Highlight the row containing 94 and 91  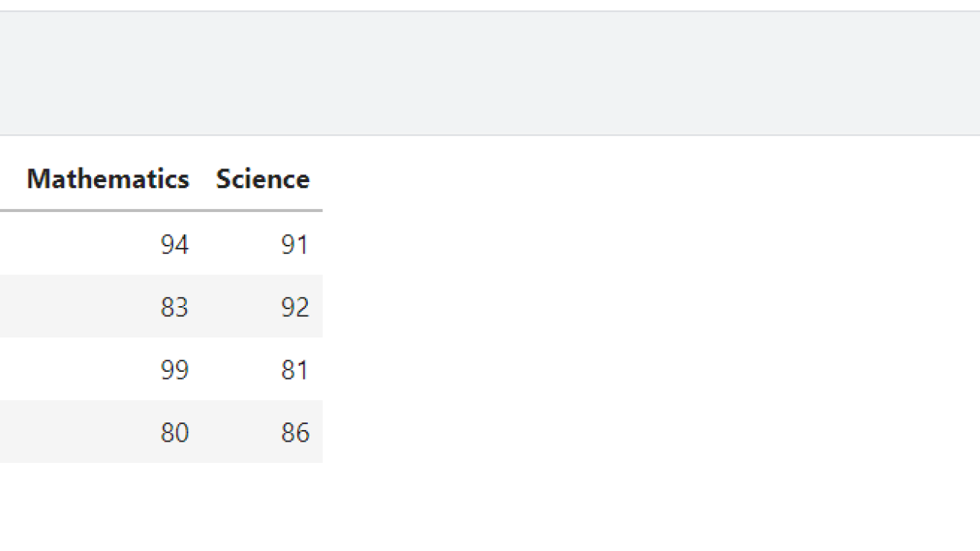[161, 243]
